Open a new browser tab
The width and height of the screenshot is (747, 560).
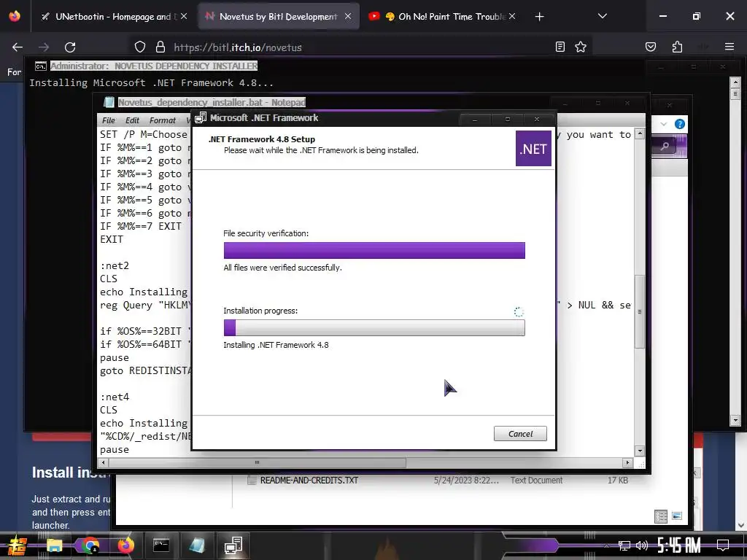[x=539, y=17]
